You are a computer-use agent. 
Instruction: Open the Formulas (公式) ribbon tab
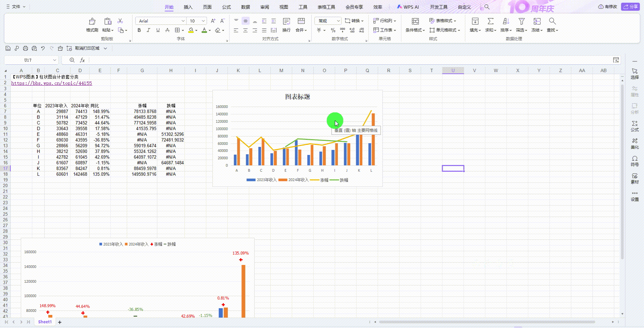click(226, 7)
